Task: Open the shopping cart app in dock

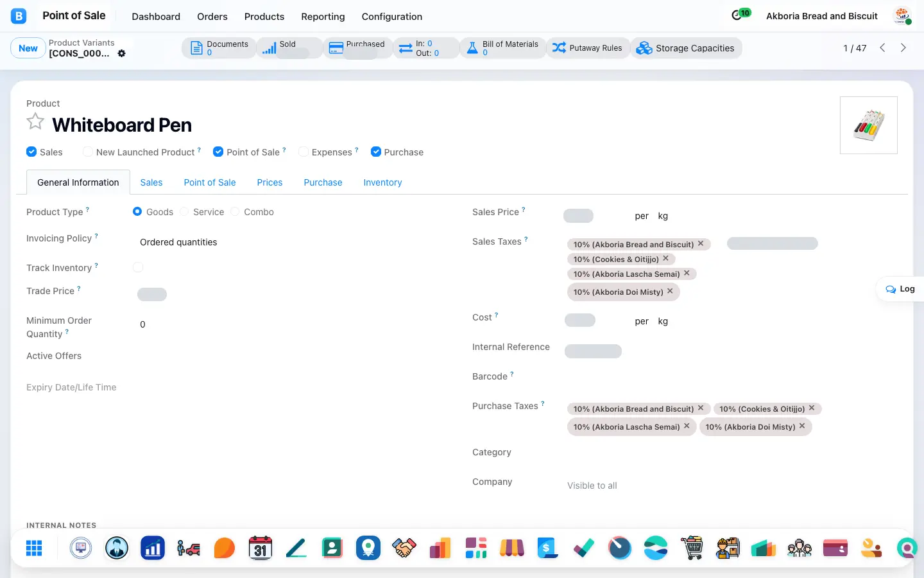Action: pyautogui.click(x=692, y=548)
